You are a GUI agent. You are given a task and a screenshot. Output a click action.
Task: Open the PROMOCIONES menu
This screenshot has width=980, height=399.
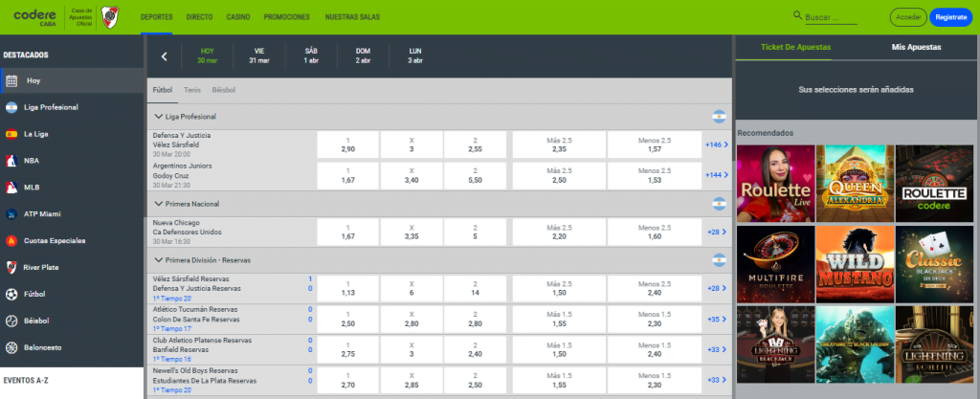point(287,17)
